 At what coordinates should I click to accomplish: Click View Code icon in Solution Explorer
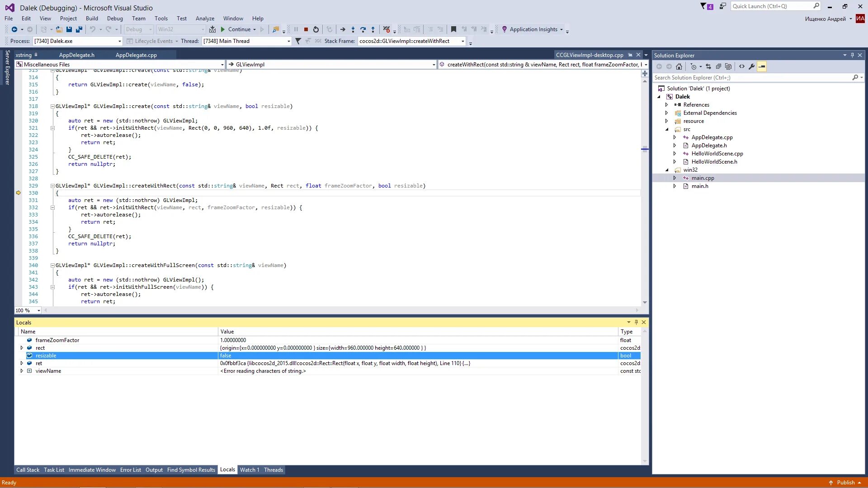(742, 67)
